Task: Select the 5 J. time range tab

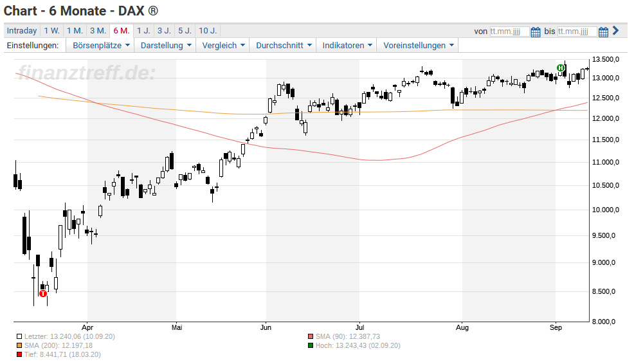Action: pyautogui.click(x=185, y=31)
